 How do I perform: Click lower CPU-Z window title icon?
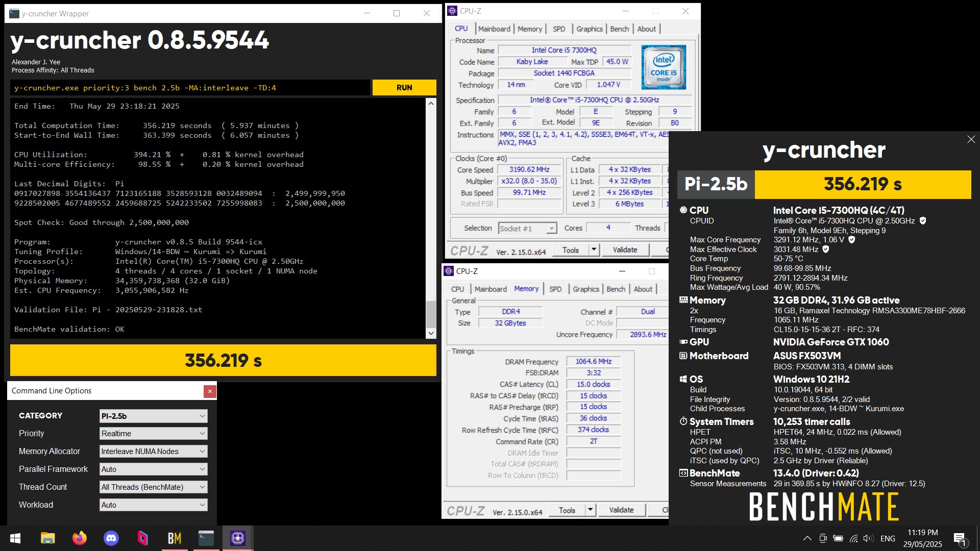[x=449, y=271]
